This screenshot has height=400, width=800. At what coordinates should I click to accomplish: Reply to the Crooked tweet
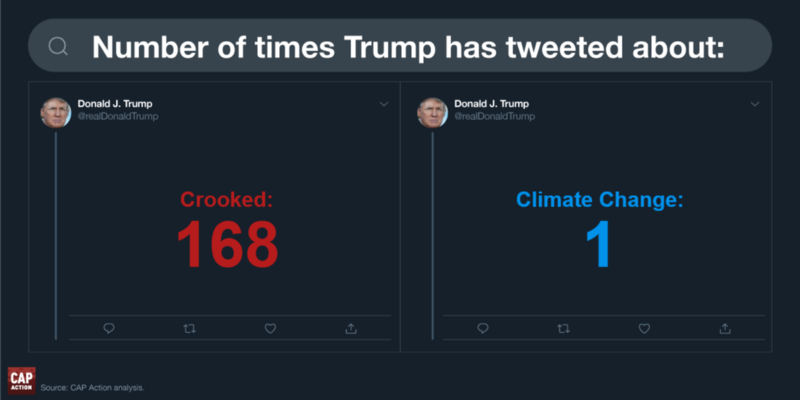(x=109, y=329)
